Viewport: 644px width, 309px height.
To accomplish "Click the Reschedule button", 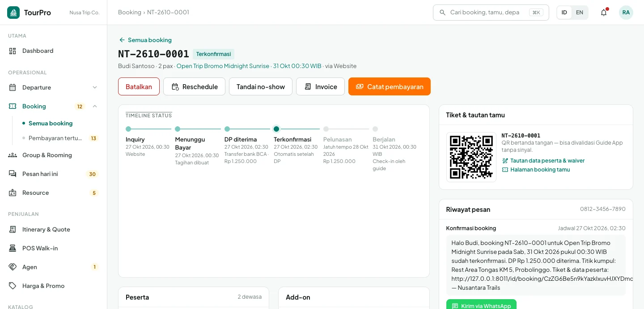I will pos(194,86).
